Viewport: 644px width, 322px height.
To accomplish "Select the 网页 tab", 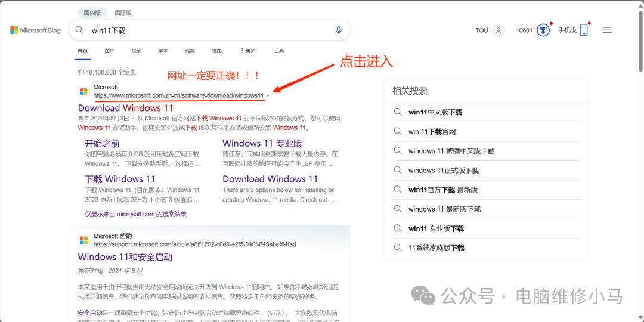I will coord(82,51).
